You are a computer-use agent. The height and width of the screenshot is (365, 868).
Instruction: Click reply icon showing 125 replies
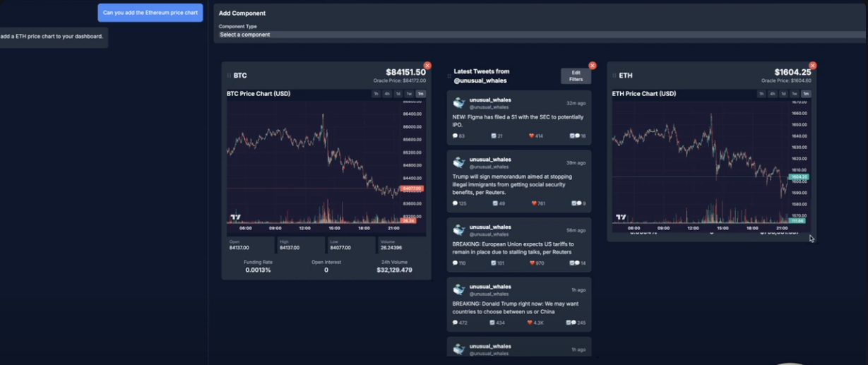[456, 203]
